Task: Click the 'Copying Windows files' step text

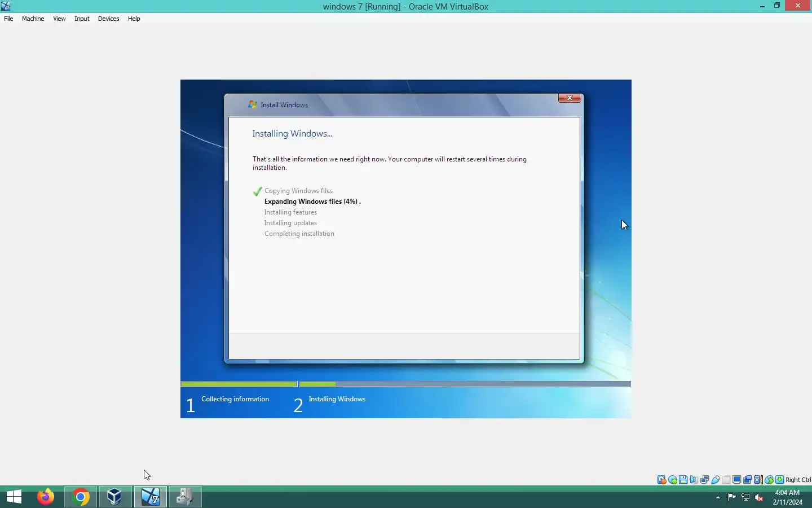Action: [x=298, y=191]
